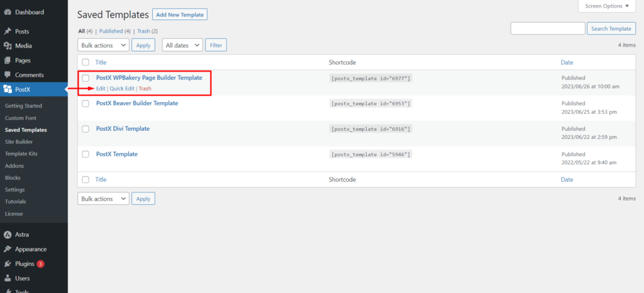Click Quick Edit under WPBakery template

[122, 88]
